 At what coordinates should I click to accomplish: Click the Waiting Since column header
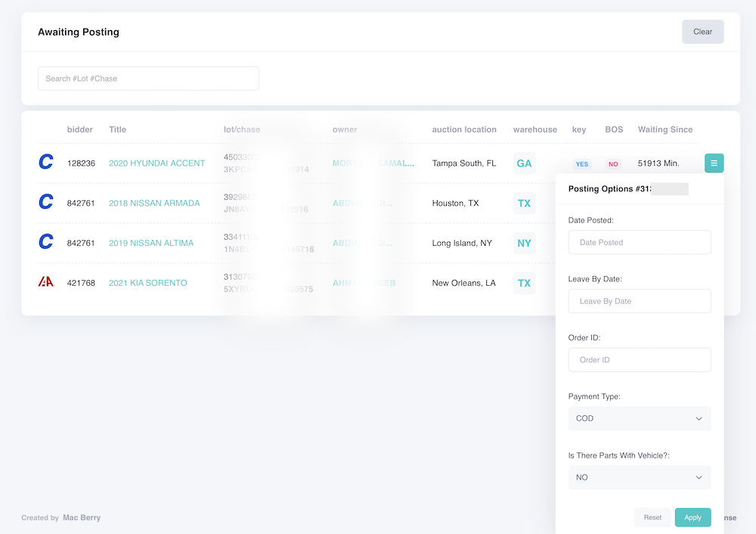pyautogui.click(x=665, y=130)
